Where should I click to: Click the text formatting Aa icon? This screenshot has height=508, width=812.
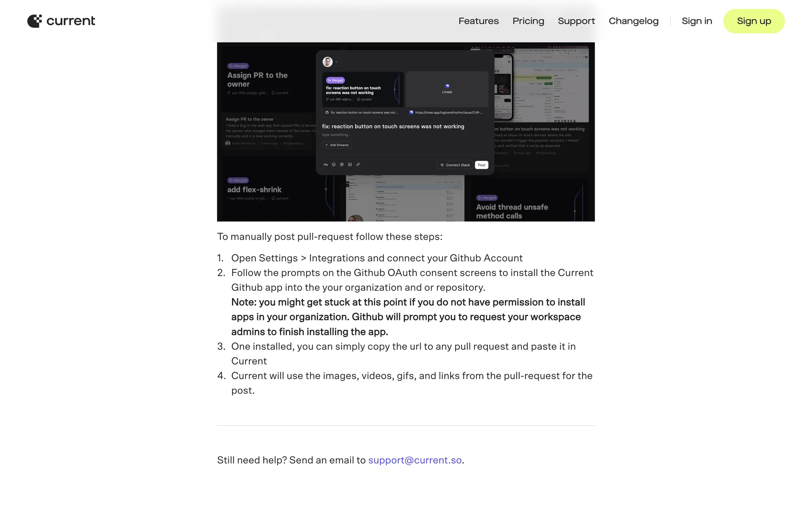(x=325, y=165)
